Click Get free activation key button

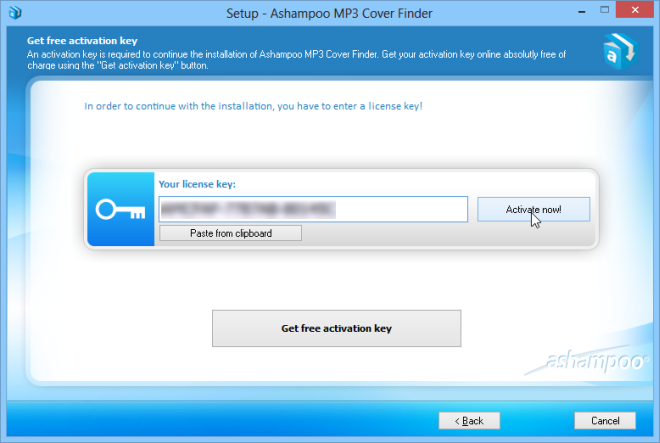coord(336,328)
